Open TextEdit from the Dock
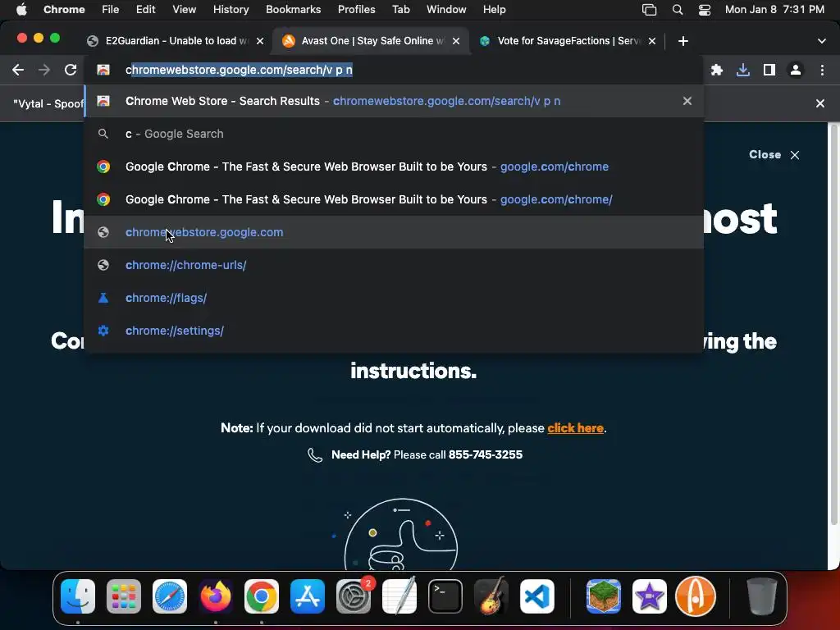The width and height of the screenshot is (840, 630). click(x=399, y=596)
